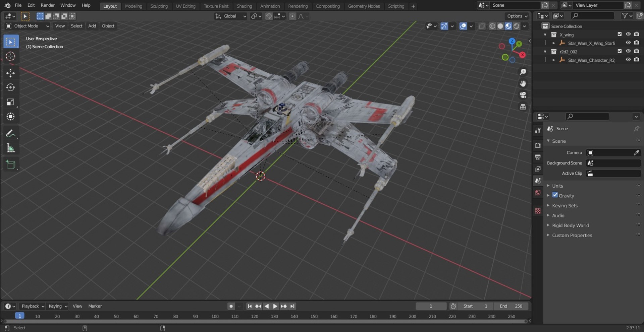Open the Output properties tab

pyautogui.click(x=538, y=157)
